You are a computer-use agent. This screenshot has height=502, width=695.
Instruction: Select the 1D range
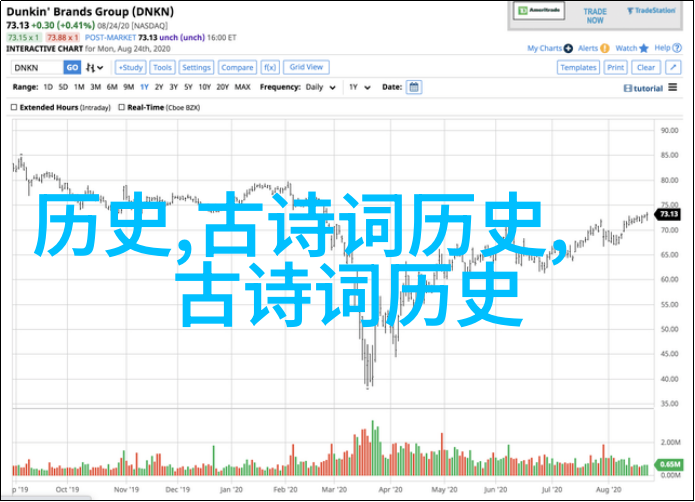point(48,87)
